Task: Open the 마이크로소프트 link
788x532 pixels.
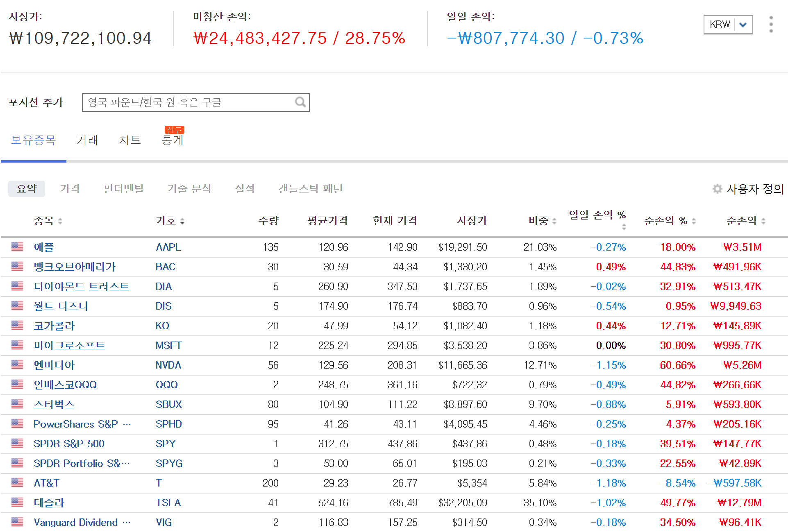Action: [x=69, y=346]
